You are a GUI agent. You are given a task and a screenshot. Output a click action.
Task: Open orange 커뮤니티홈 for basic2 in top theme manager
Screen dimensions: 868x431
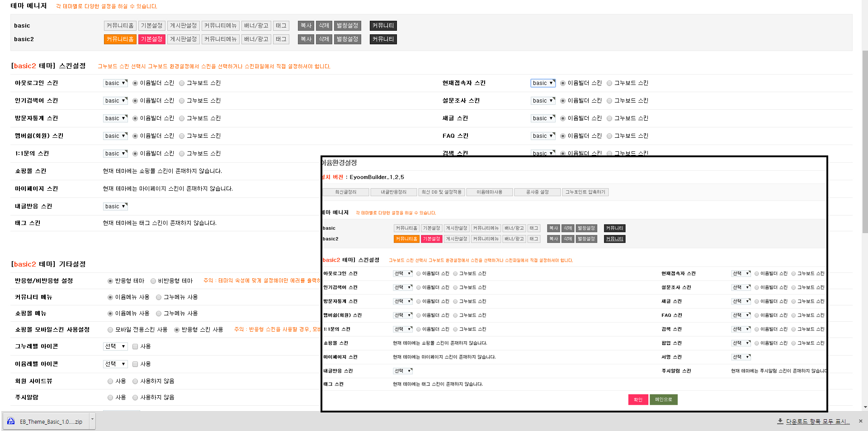(x=120, y=39)
